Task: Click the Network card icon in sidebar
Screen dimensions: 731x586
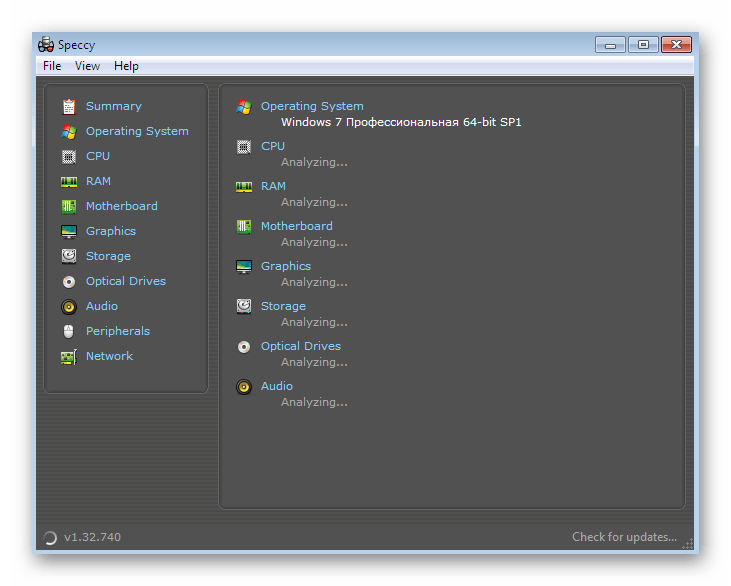Action: click(x=69, y=357)
